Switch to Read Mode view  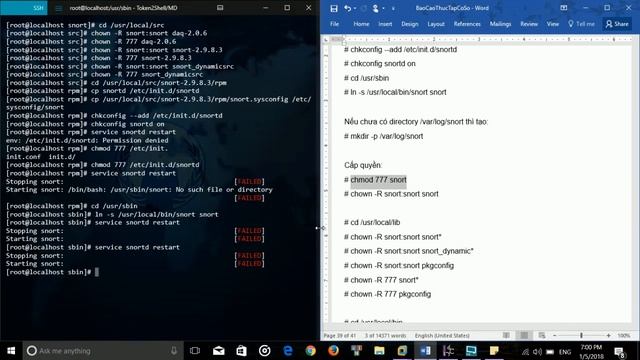[506, 336]
